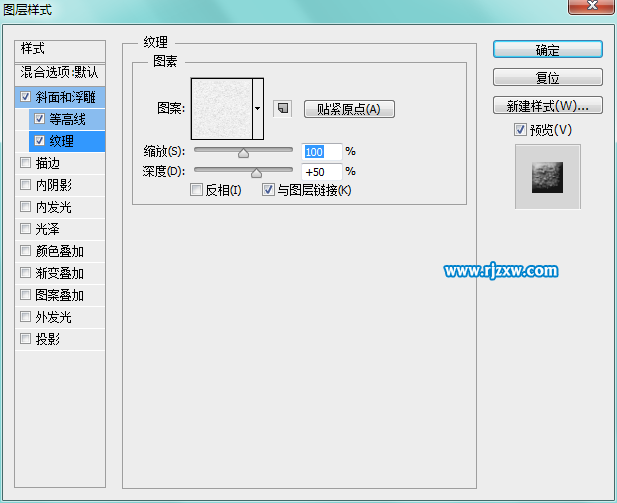The image size is (617, 503).
Task: Enable the 光泽 satin checkbox
Action: point(26,229)
